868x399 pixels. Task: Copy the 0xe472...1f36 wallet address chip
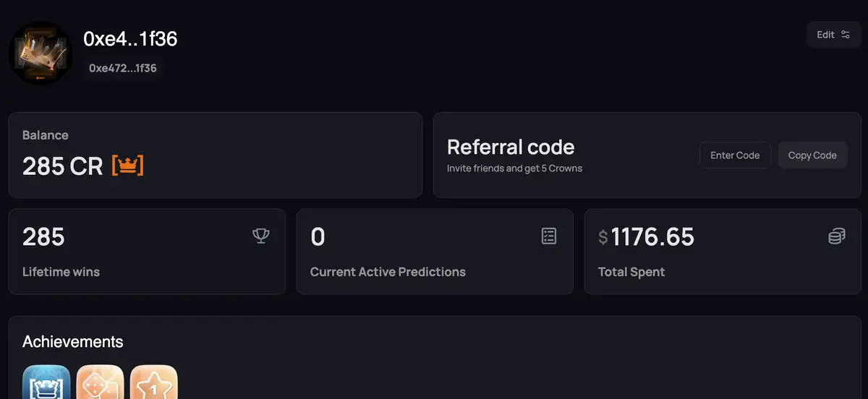tap(123, 68)
